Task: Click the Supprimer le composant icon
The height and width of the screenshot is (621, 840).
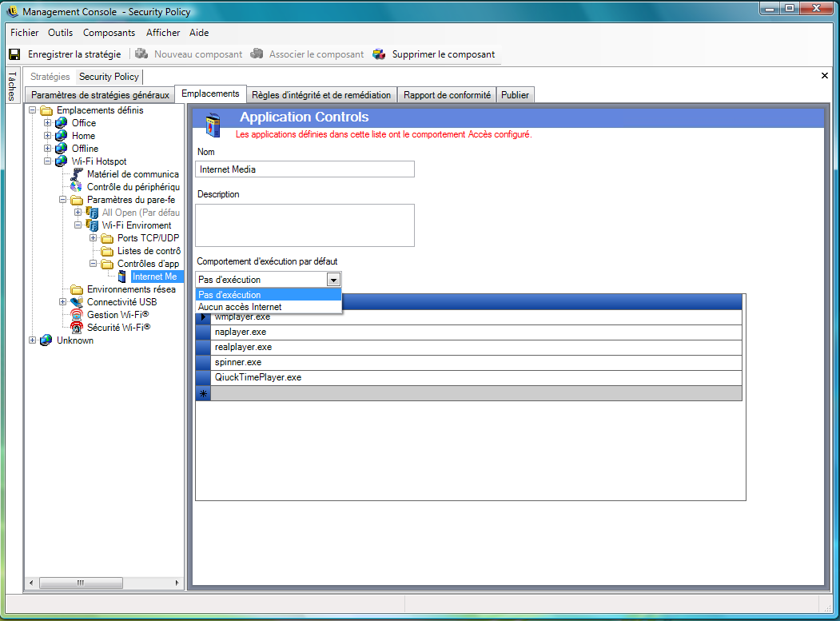Action: point(379,54)
